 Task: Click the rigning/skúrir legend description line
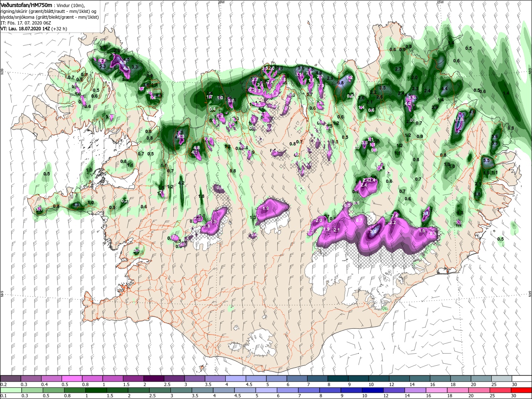[x=47, y=11]
